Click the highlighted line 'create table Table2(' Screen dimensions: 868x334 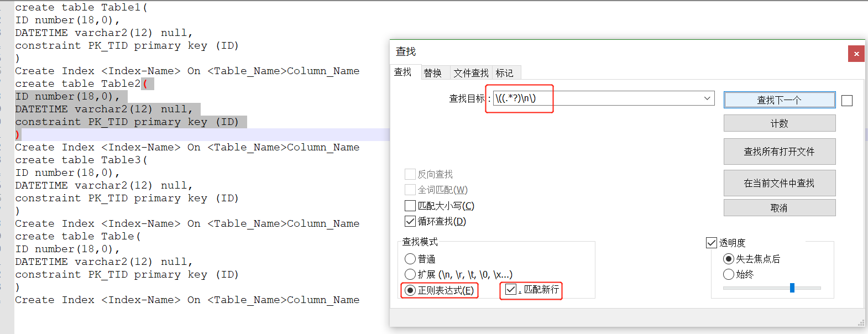point(81,84)
